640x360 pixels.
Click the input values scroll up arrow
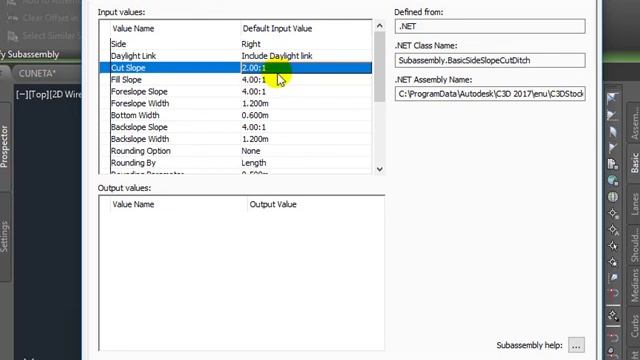380,26
